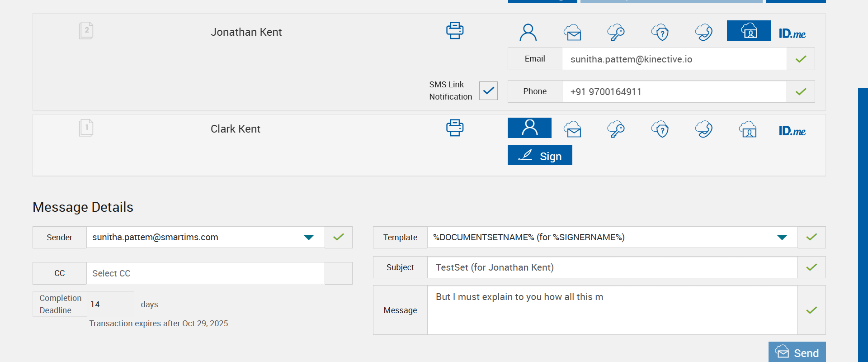Click inside the Message text area
Image resolution: width=868 pixels, height=362 pixels.
tap(612, 310)
